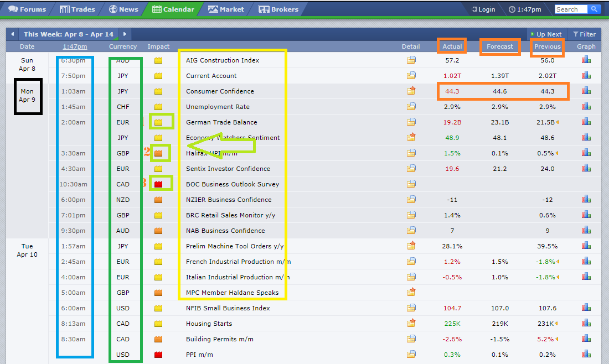This screenshot has height=364, width=609.
Task: Open detail folder for Economy Watchers Sentiment
Action: 411,137
